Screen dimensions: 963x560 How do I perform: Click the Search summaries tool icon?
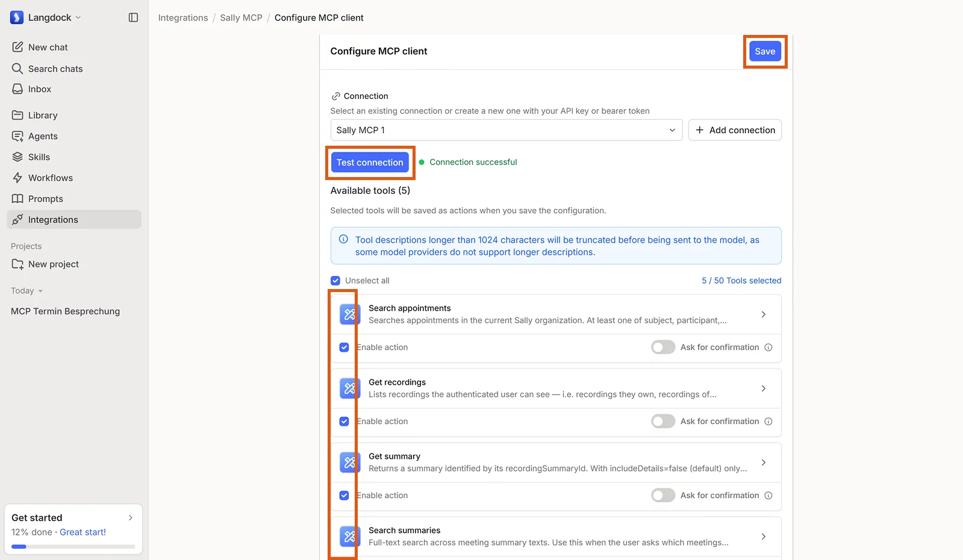click(349, 537)
